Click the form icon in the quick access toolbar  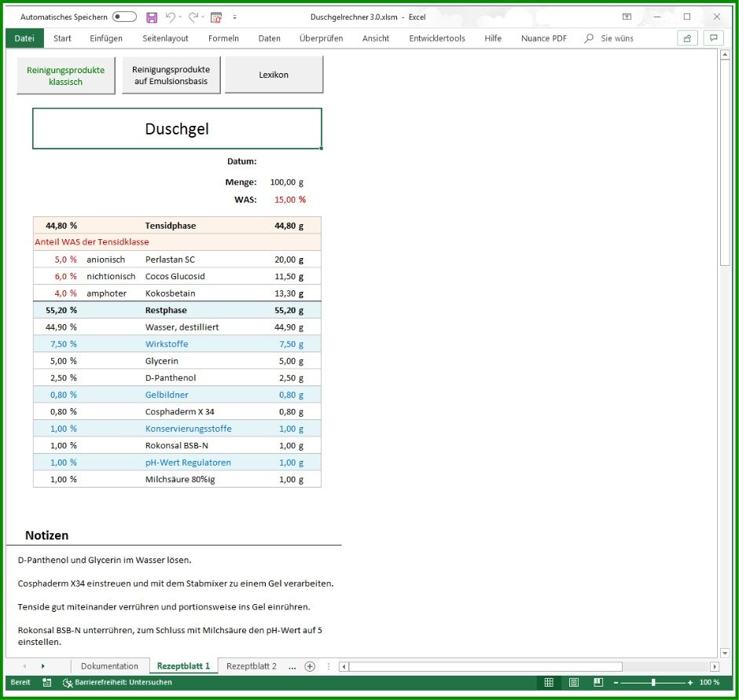point(216,17)
